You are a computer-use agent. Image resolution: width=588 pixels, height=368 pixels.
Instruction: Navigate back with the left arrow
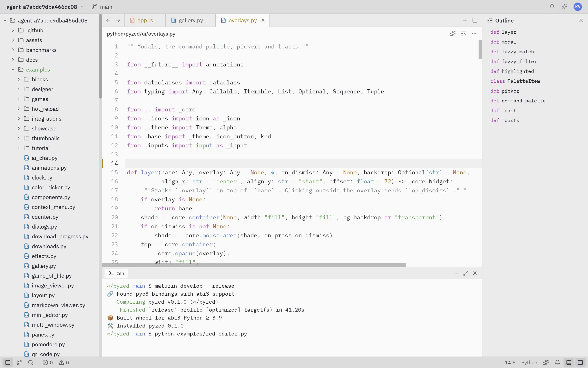coord(108,20)
